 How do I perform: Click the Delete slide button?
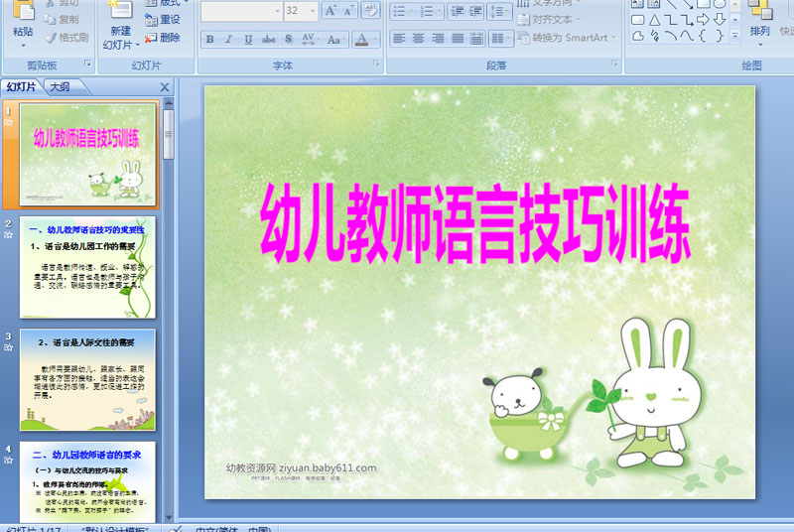click(x=163, y=38)
